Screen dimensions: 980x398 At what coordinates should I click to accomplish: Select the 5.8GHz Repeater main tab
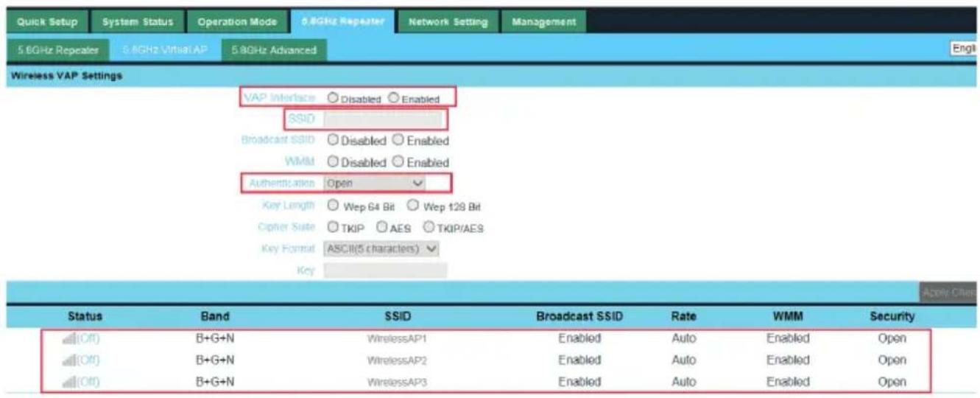tap(342, 21)
